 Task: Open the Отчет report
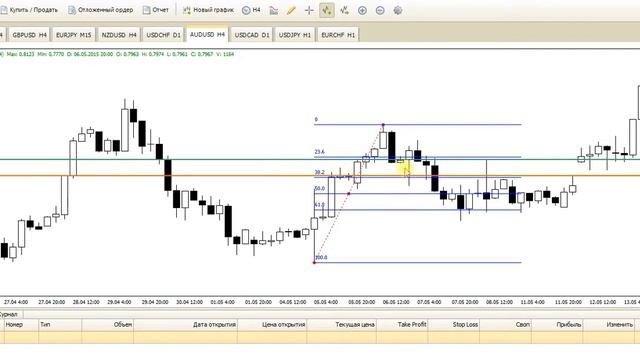pyautogui.click(x=156, y=10)
